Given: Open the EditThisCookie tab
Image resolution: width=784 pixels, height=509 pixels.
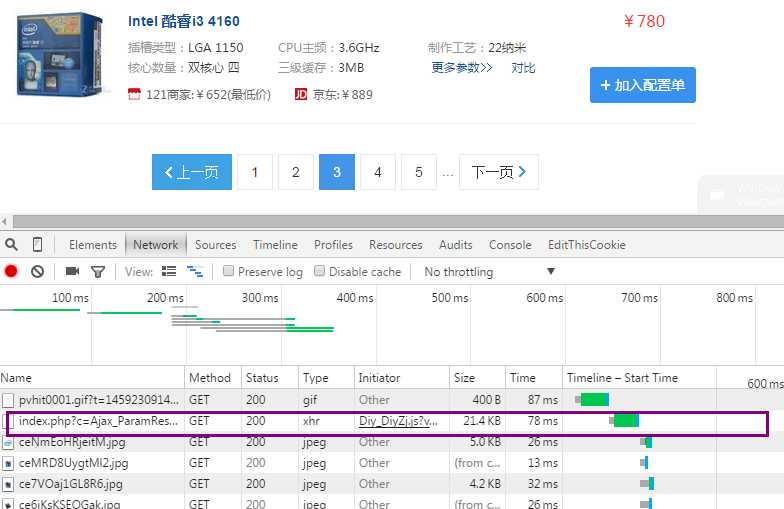Looking at the screenshot, I should click(x=586, y=244).
